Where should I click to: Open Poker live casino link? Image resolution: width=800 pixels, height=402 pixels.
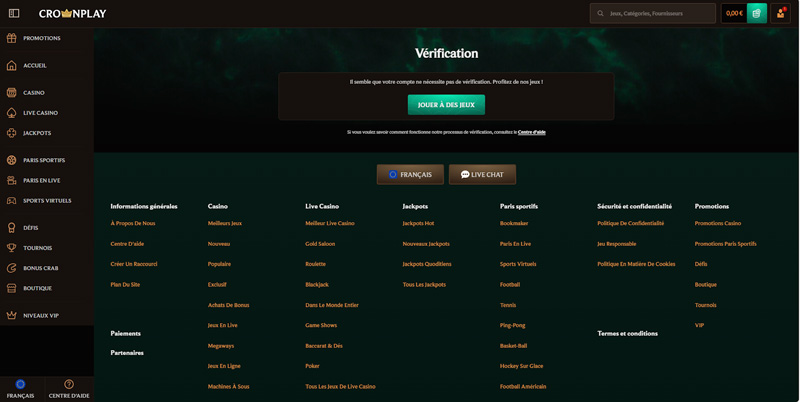pyautogui.click(x=312, y=366)
